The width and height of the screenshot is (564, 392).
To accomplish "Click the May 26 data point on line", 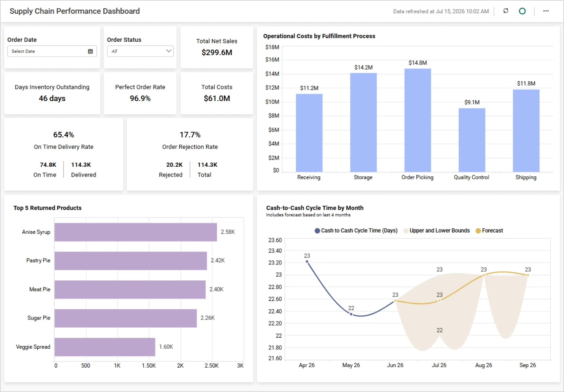I will (x=351, y=314).
